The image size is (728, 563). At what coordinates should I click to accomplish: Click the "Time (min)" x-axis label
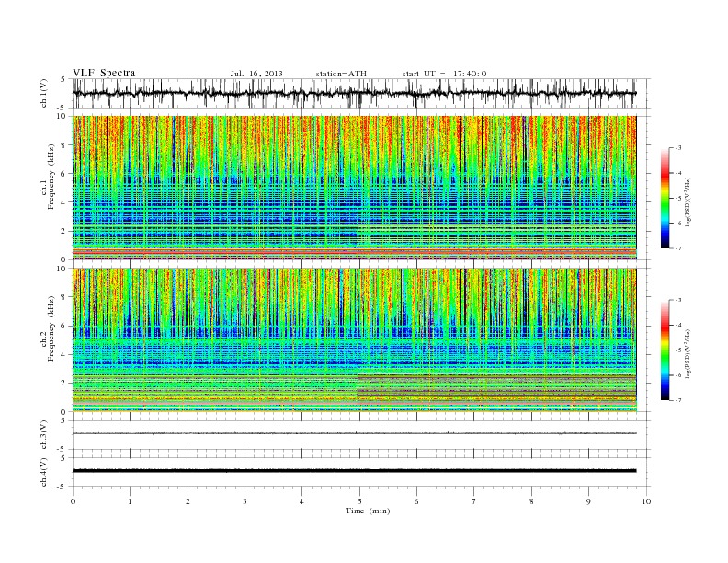pyautogui.click(x=368, y=511)
